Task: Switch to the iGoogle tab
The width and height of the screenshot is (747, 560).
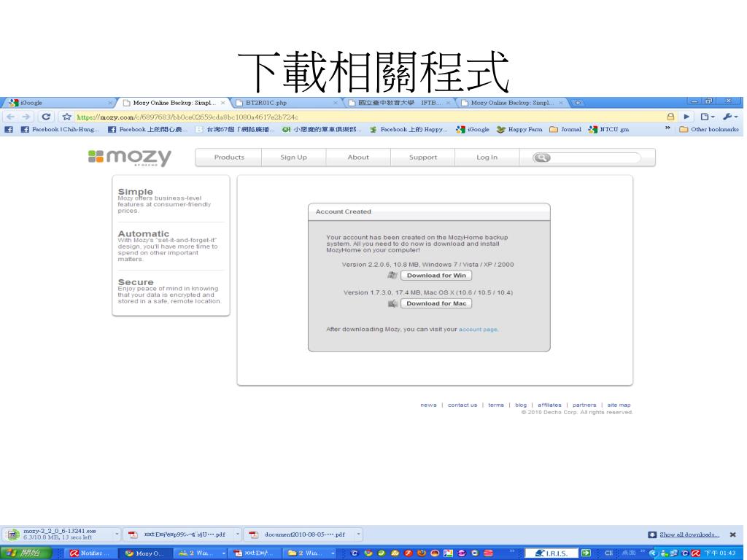Action: [x=60, y=103]
